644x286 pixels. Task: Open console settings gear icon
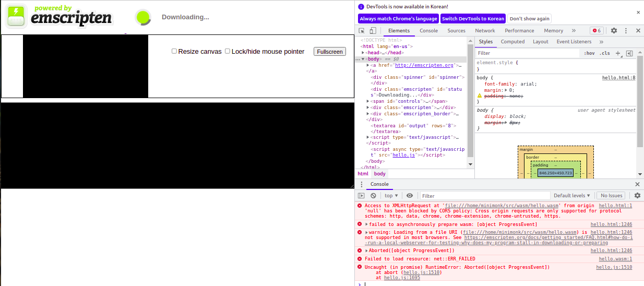point(637,196)
